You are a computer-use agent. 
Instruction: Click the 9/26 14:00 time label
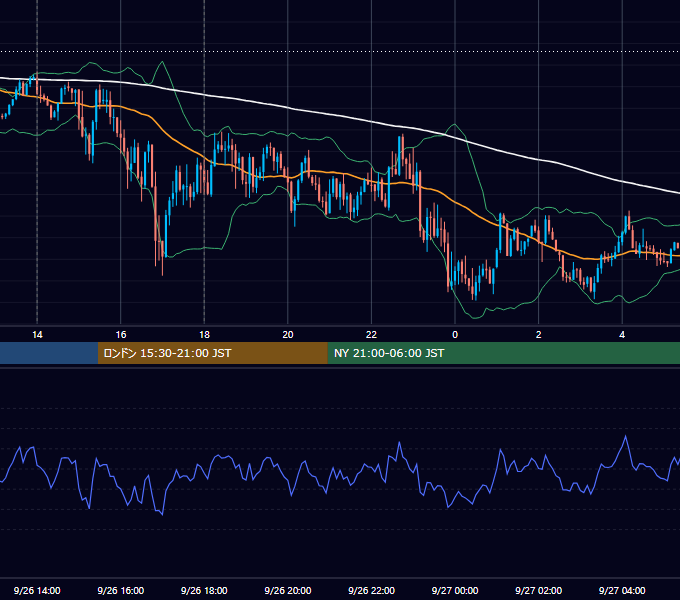click(37, 590)
